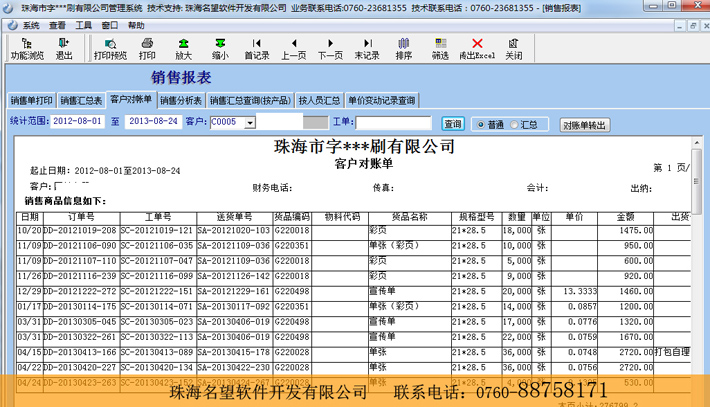Go to 上一页 previous page

click(293, 49)
